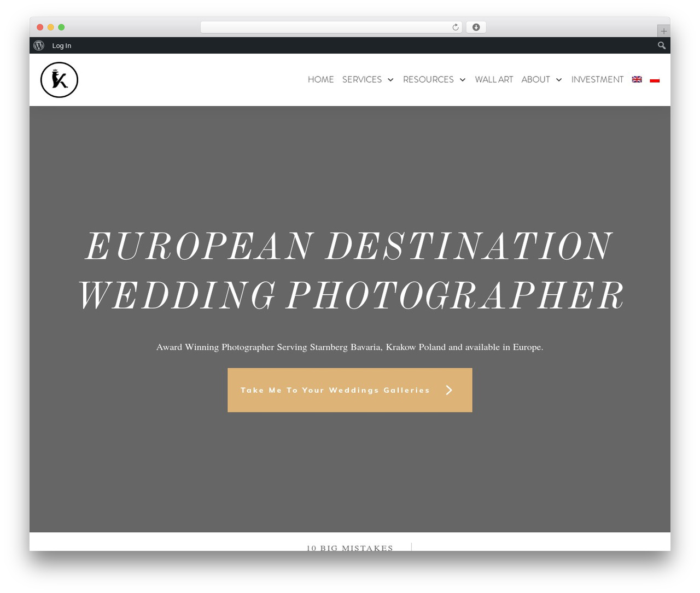
Task: Expand the About submenu chevron
Action: coord(559,80)
